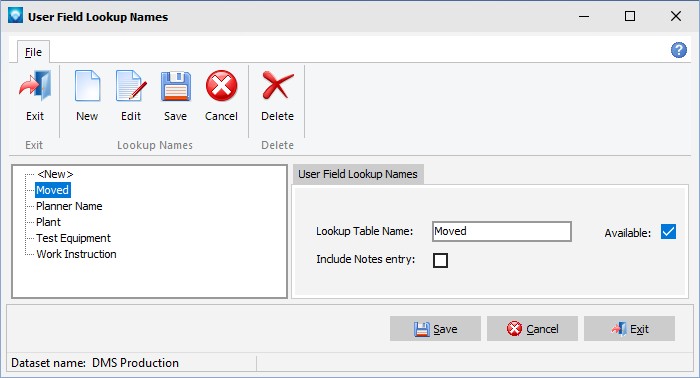
Task: Click the bottom Save button
Action: coord(435,329)
